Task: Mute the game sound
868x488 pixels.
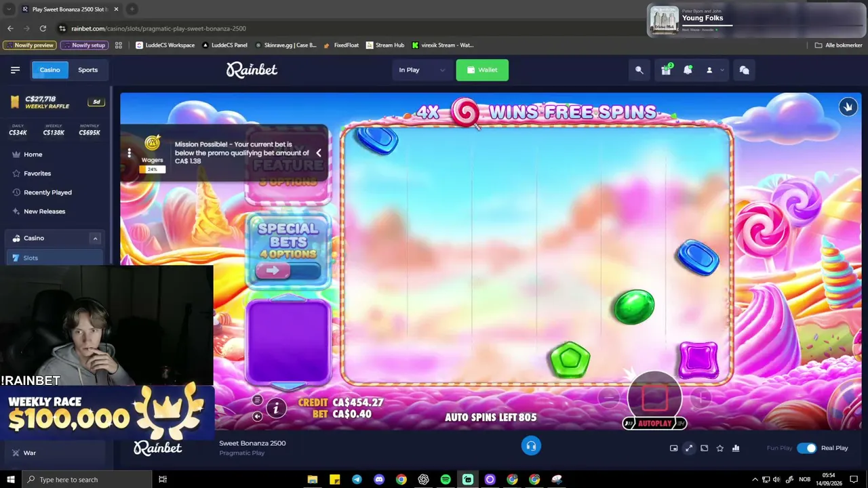Action: pyautogui.click(x=257, y=416)
